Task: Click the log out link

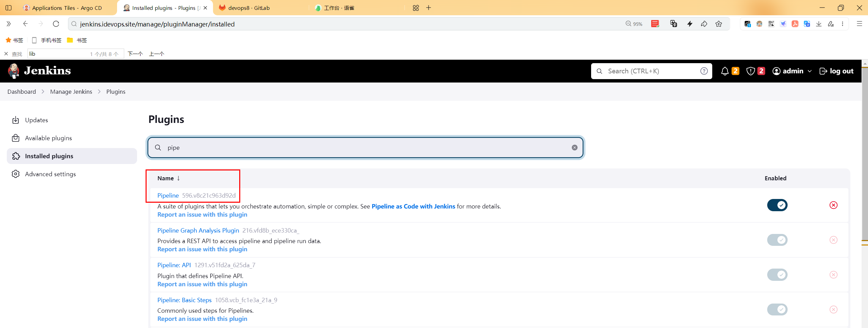Action: click(x=836, y=71)
